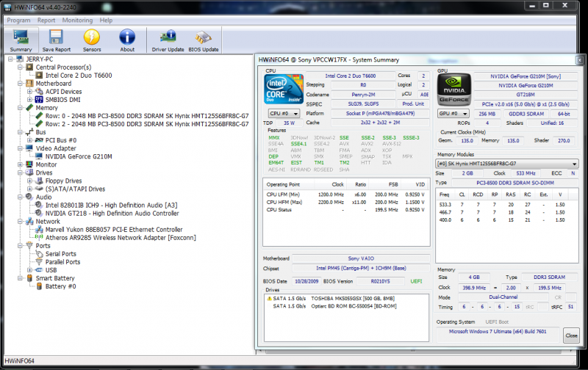Expand the Monitor node

click(x=21, y=164)
